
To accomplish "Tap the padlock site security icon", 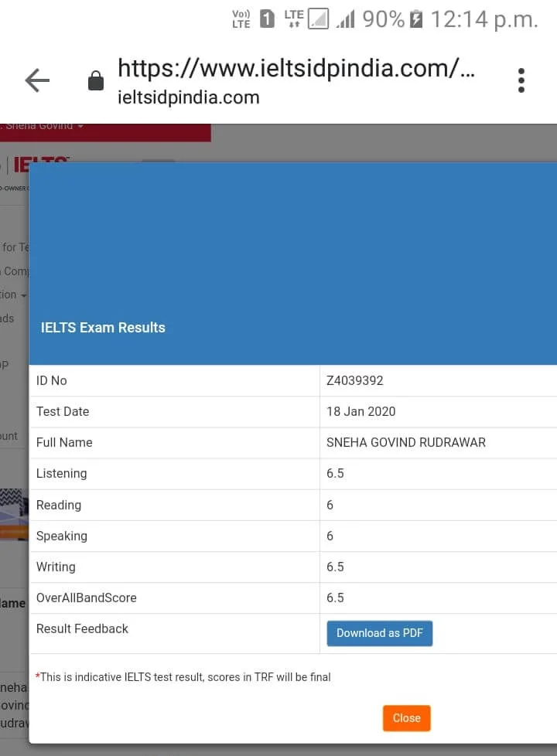I will (x=96, y=80).
